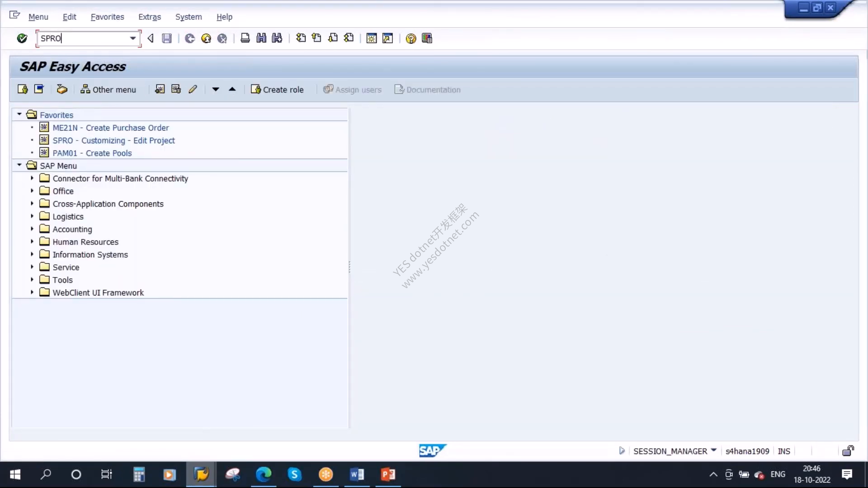Image resolution: width=868 pixels, height=488 pixels.
Task: Expand the Office folder
Action: coord(32,191)
